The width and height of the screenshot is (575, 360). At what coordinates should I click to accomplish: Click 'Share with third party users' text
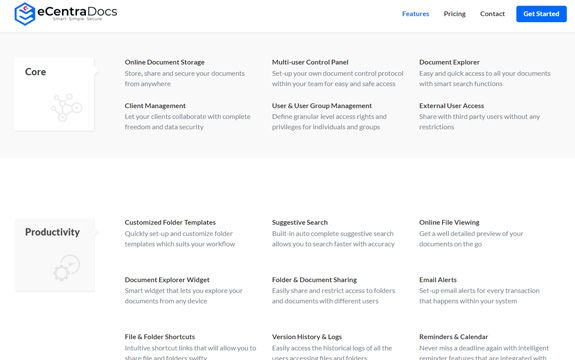[461, 117]
